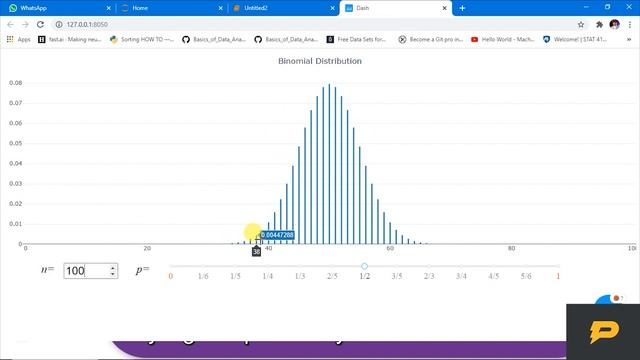
Task: Set slider p to 1/4
Action: tap(268, 276)
